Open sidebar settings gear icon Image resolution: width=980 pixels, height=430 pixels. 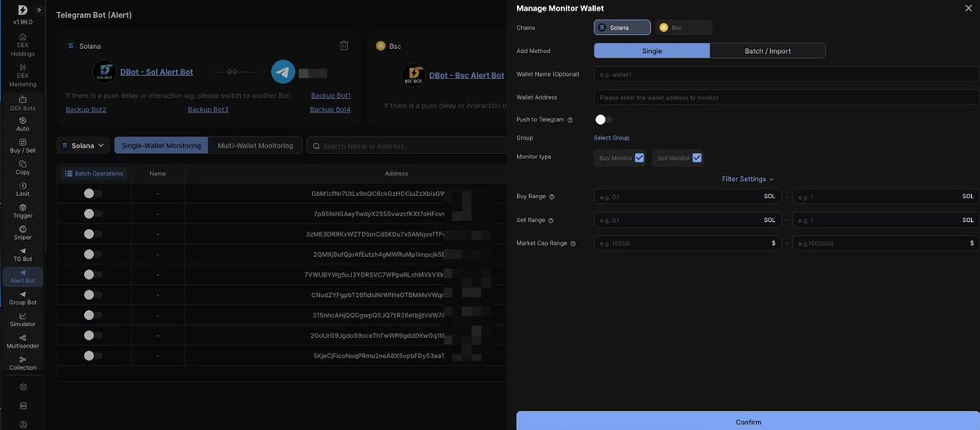(23, 387)
